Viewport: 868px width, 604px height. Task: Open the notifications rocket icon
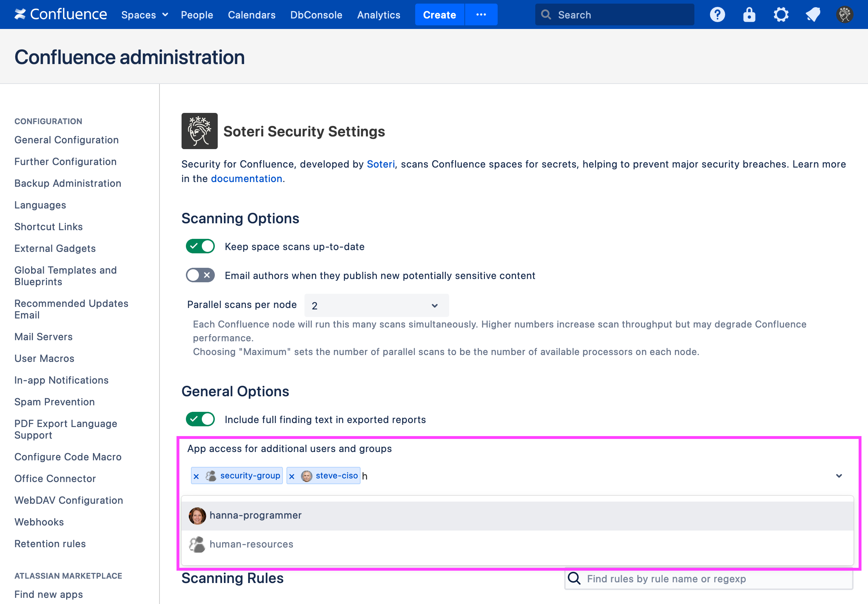coord(812,15)
